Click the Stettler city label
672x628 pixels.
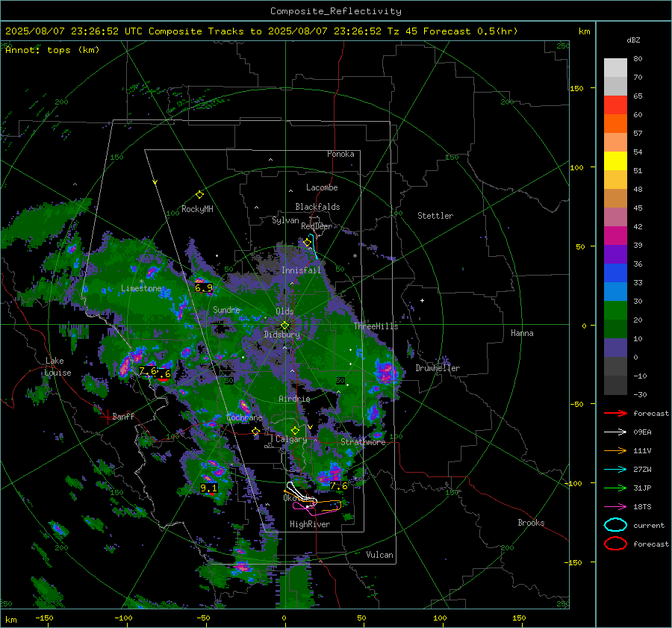pyautogui.click(x=435, y=216)
